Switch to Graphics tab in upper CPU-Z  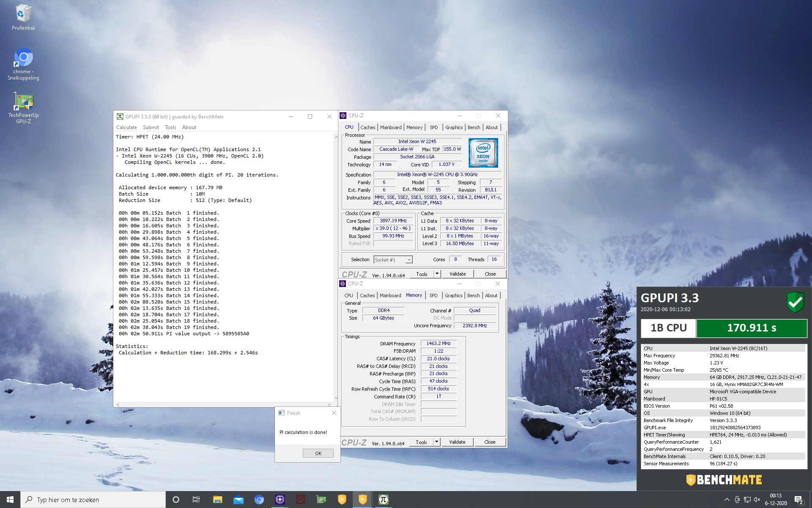(x=454, y=127)
